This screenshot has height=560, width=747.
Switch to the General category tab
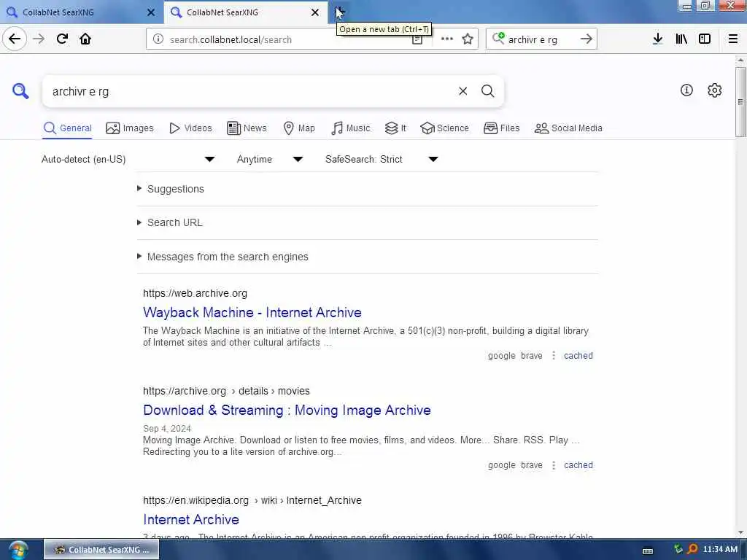[67, 128]
